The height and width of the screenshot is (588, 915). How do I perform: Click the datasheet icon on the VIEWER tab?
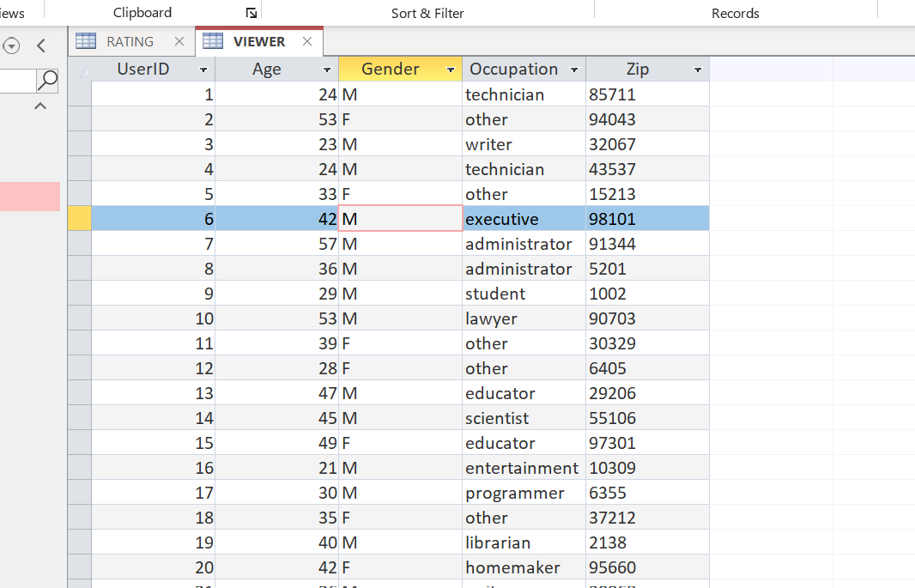click(211, 40)
